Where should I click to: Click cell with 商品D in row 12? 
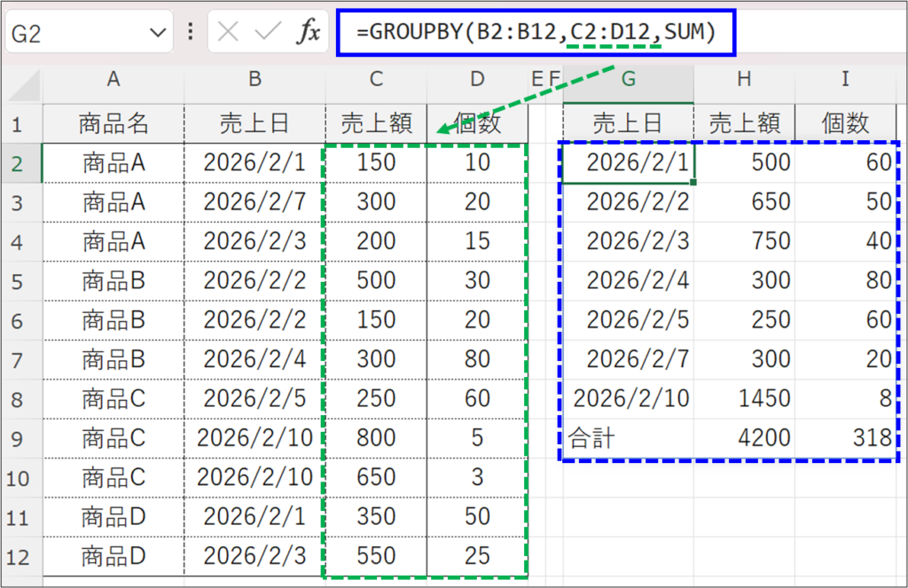pos(113,556)
